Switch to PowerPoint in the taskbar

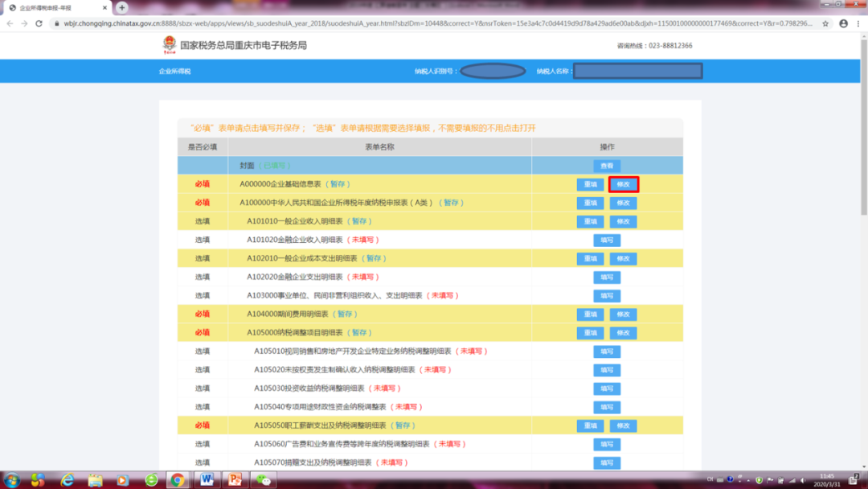[x=235, y=480]
